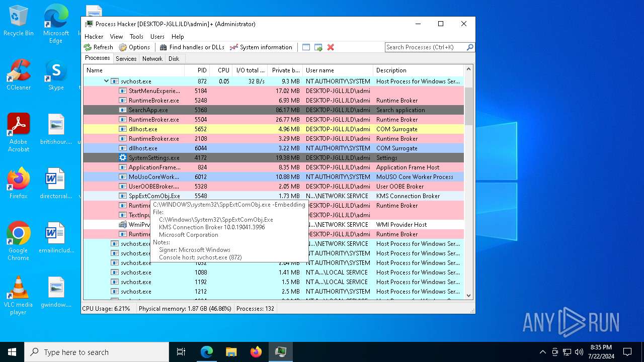Select the dllhost.exe 5652 process row
Viewport: 644px width, 362px height.
click(x=274, y=129)
